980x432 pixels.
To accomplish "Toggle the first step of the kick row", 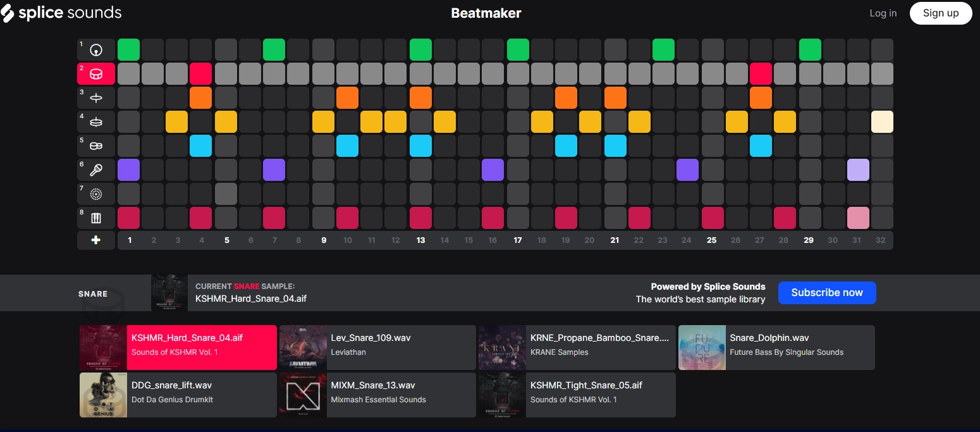I will coord(128,49).
